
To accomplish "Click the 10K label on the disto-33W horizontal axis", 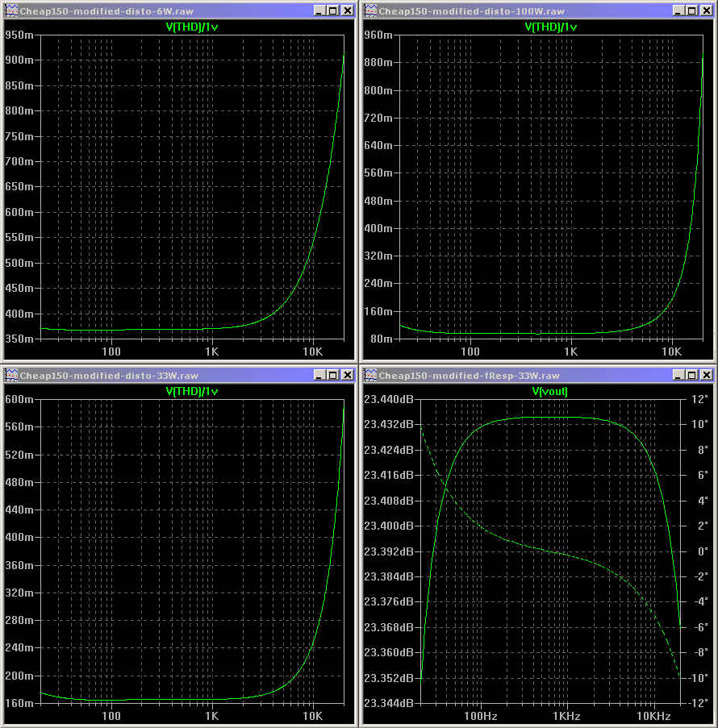I will coord(312,716).
